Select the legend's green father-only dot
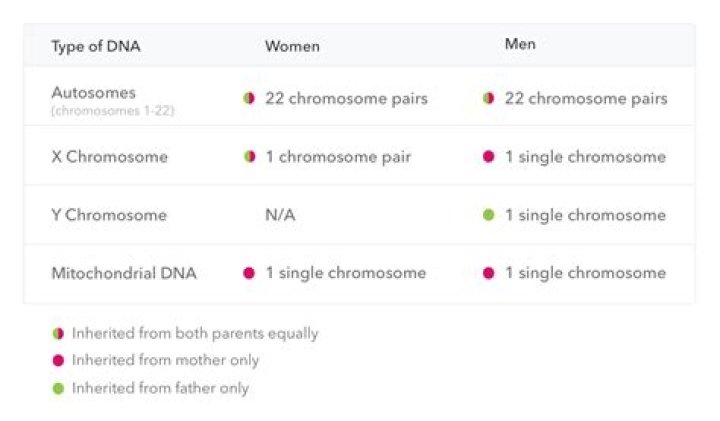720x421 pixels. (x=58, y=388)
